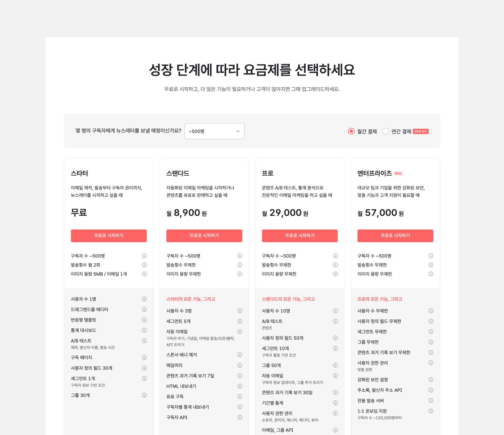Click info icon next to 스폰서 배너 제거
Viewport: 504px width, 435px height.
[x=240, y=355]
